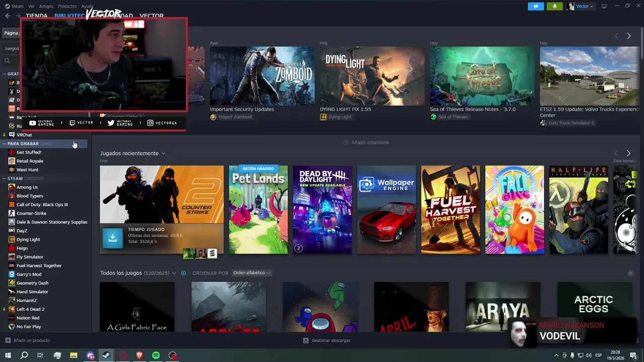Click the plus icon for adding a product
This screenshot has width=644, height=362.
8,340
